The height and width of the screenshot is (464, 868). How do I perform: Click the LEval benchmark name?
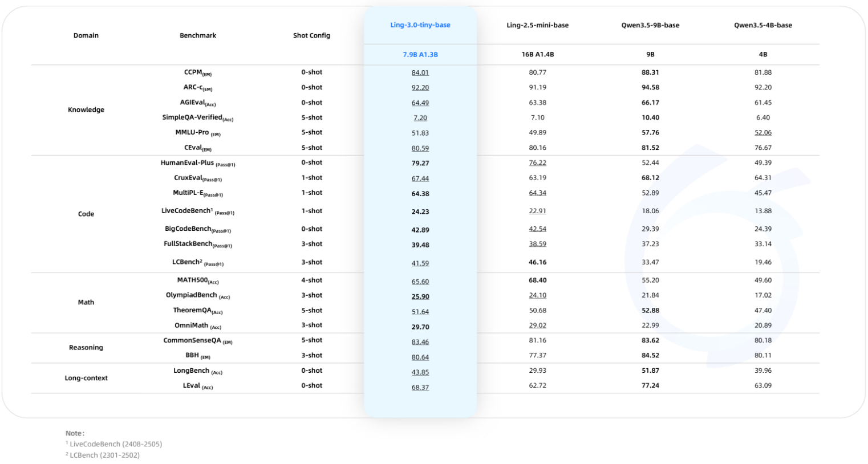tap(198, 385)
